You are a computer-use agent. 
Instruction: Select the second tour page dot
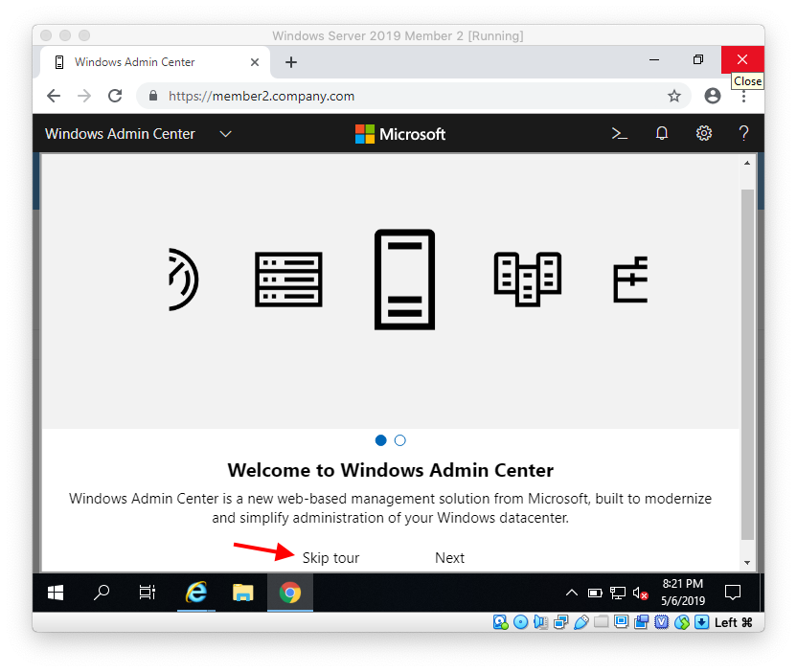pos(399,440)
